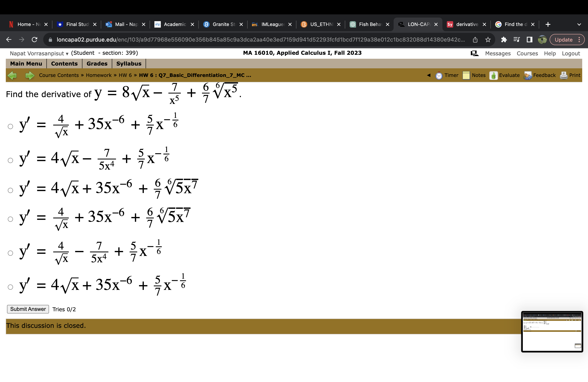Viewport: 588px width, 382px height.
Task: Choose the last answer option
Action: 10,287
